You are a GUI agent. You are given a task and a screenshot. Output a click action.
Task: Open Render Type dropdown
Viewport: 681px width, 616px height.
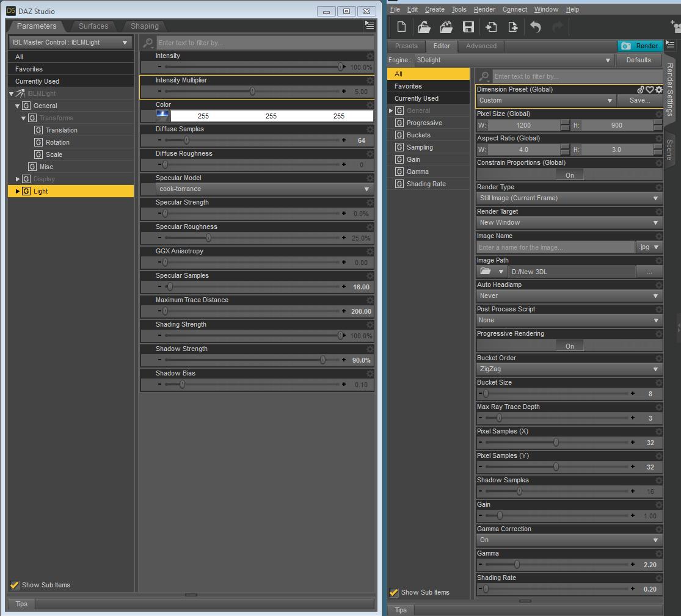569,198
